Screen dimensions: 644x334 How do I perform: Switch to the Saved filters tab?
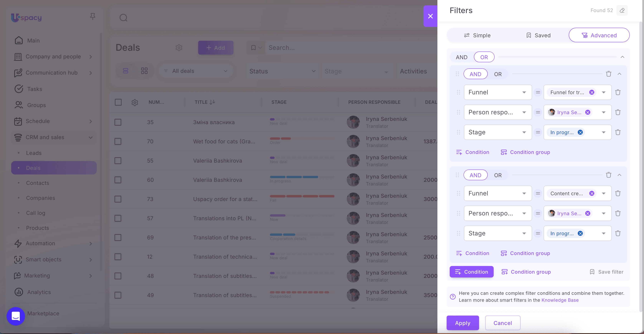(538, 35)
